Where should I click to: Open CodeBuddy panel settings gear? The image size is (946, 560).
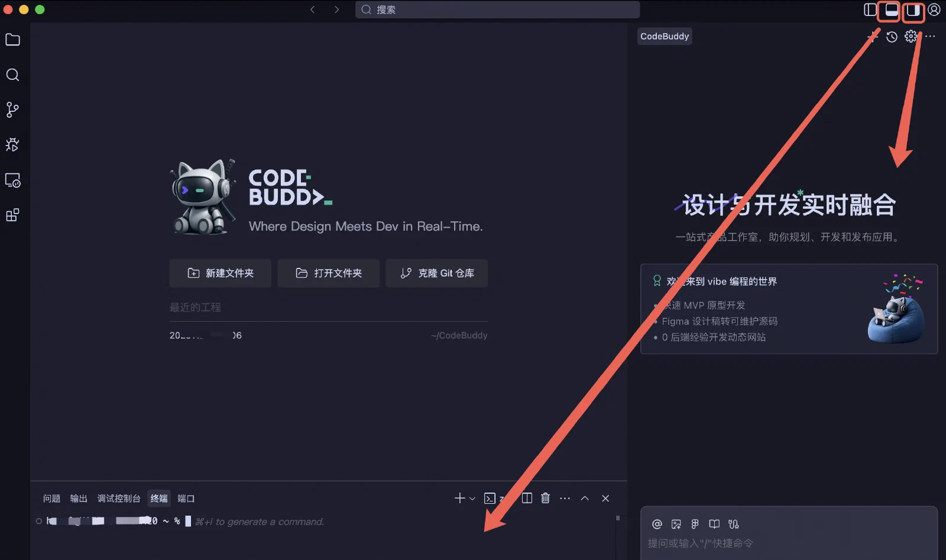[x=911, y=36]
